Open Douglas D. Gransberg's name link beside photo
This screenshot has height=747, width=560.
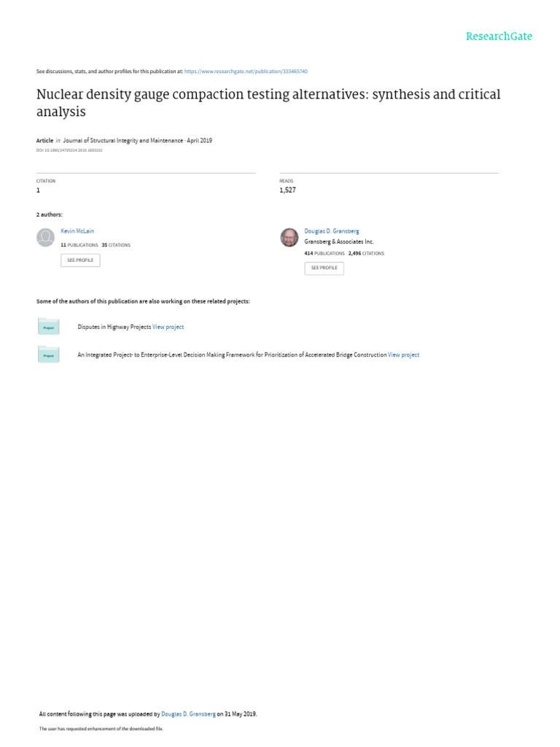click(331, 231)
